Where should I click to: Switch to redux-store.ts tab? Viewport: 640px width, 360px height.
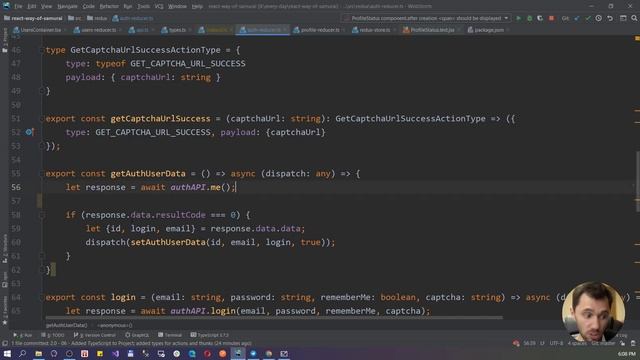pos(374,30)
